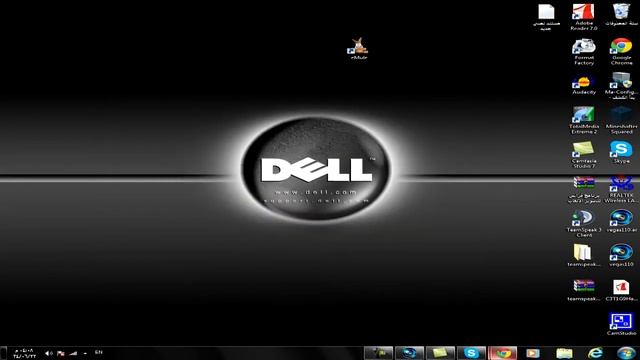Open Mineshafter Squared desktop icon

click(x=621, y=120)
